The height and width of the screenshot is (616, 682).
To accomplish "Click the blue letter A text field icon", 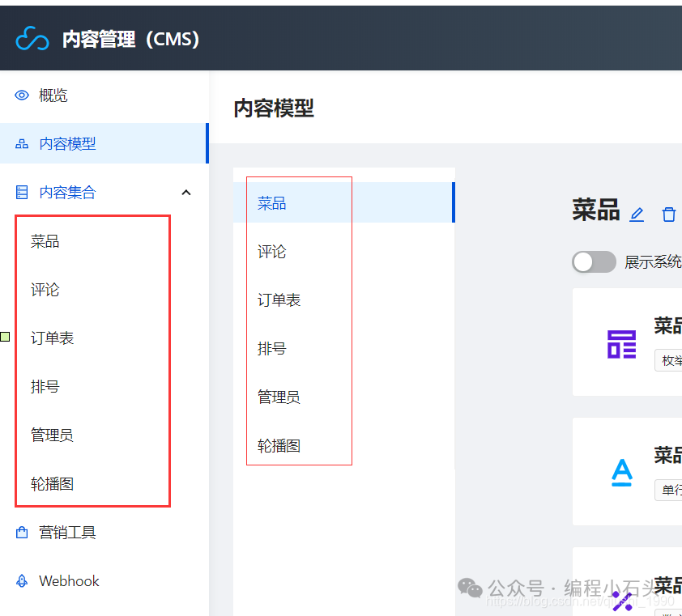I will point(622,473).
